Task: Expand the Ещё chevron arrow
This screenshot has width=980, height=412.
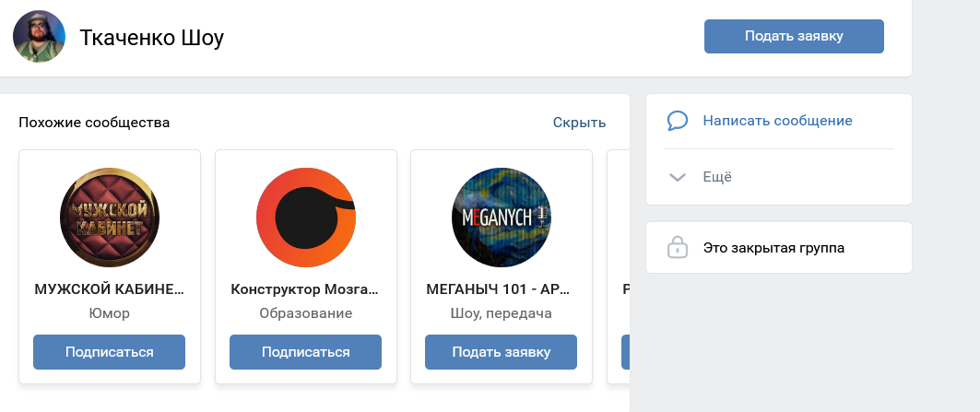Action: (x=678, y=177)
